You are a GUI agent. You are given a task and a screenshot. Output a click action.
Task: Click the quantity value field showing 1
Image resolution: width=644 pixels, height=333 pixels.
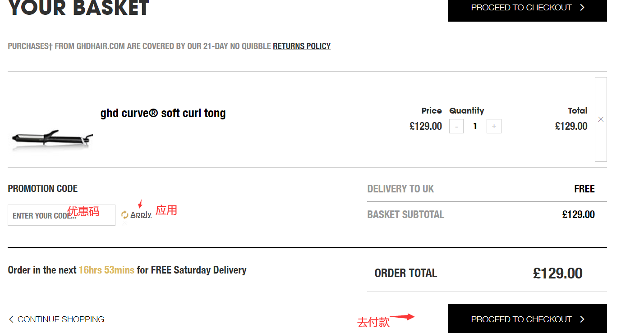click(475, 127)
